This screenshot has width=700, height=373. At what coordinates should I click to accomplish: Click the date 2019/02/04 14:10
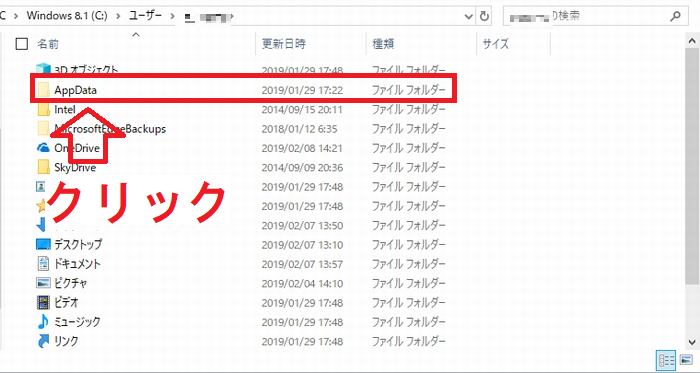point(302,283)
